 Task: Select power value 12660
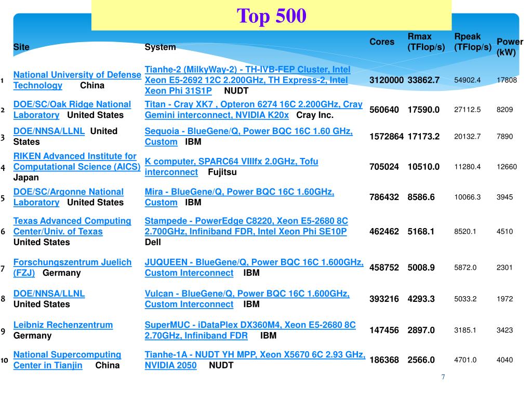click(507, 167)
